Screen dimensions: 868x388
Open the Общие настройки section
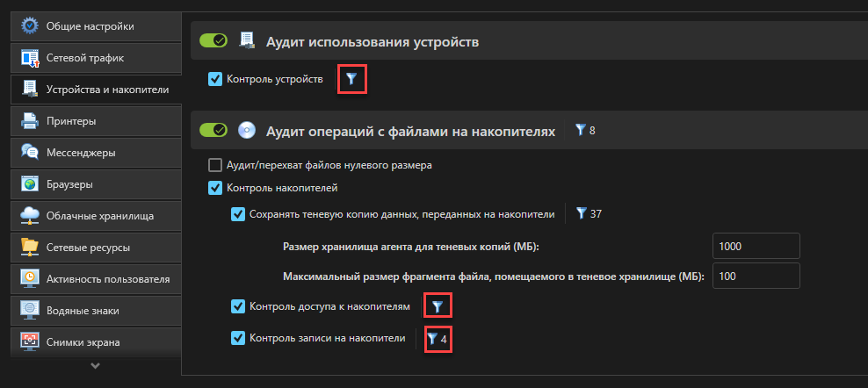point(97,26)
